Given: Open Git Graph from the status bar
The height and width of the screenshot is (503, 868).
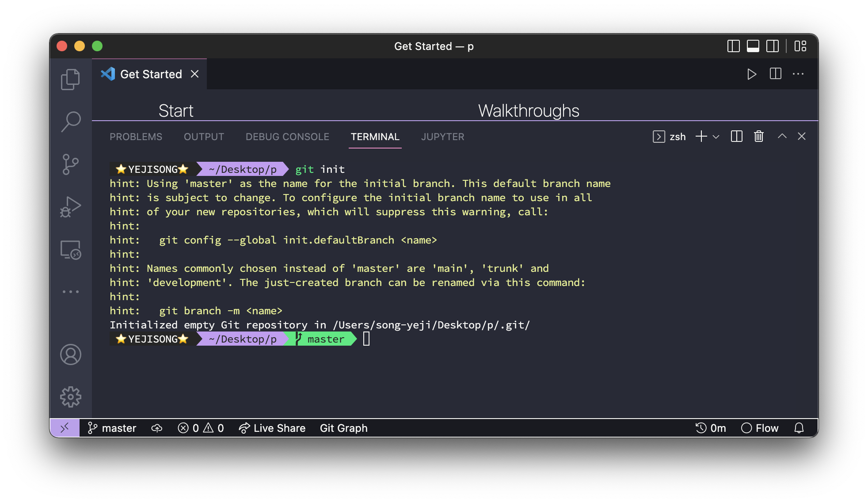Looking at the screenshot, I should 343,428.
